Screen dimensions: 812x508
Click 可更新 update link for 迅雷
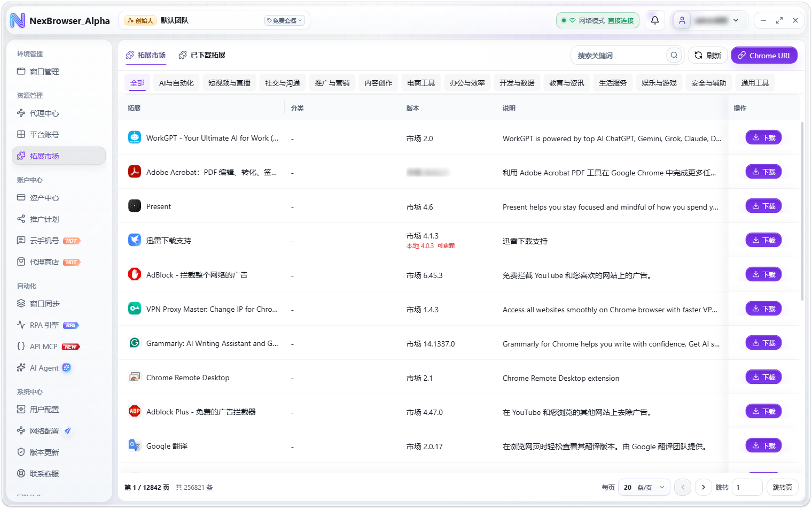[x=446, y=246]
